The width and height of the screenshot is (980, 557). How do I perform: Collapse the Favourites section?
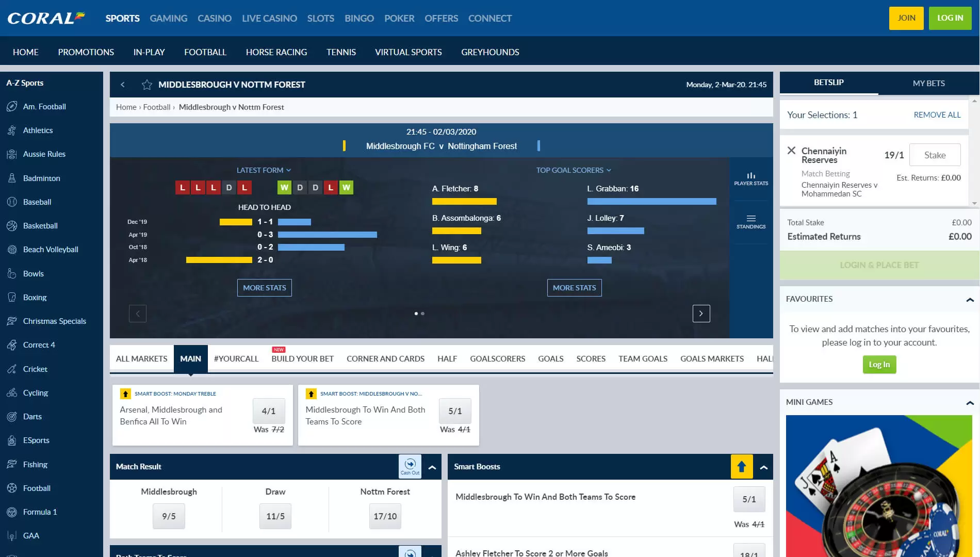(x=970, y=300)
